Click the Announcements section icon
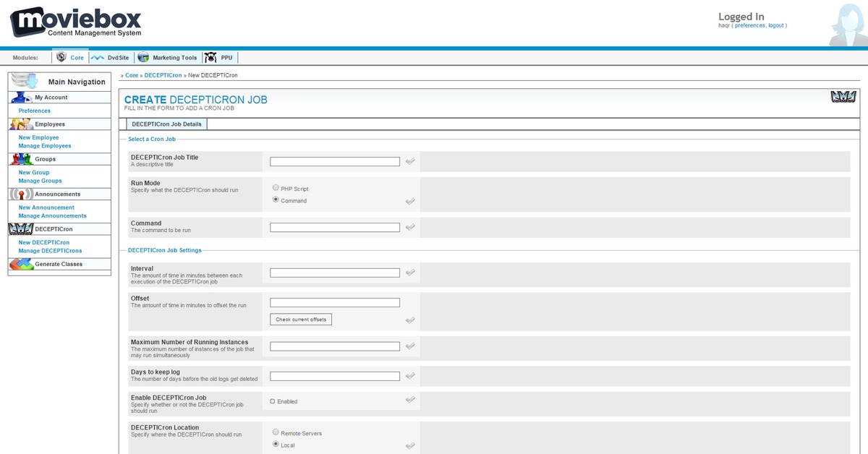This screenshot has width=868, height=454. click(21, 194)
